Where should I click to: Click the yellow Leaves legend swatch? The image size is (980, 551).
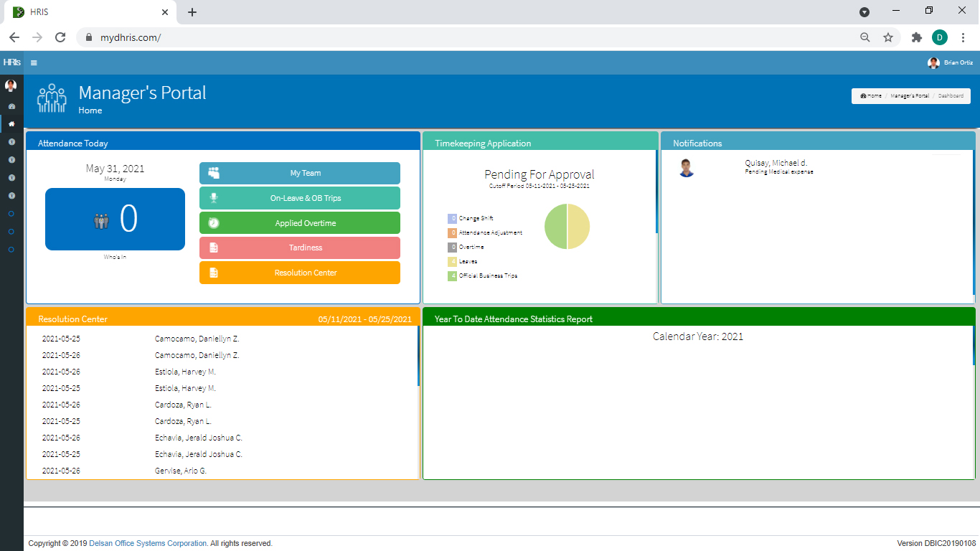452,262
